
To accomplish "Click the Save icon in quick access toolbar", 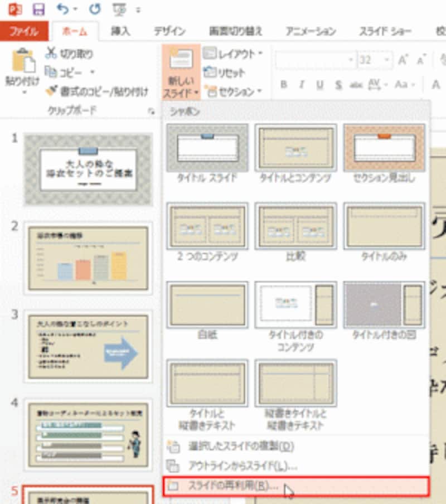I will pos(39,9).
